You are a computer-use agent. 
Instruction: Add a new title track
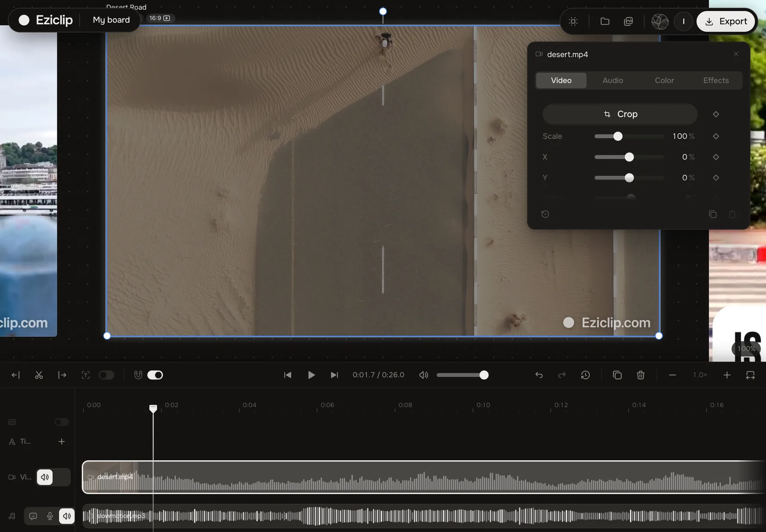pyautogui.click(x=61, y=442)
